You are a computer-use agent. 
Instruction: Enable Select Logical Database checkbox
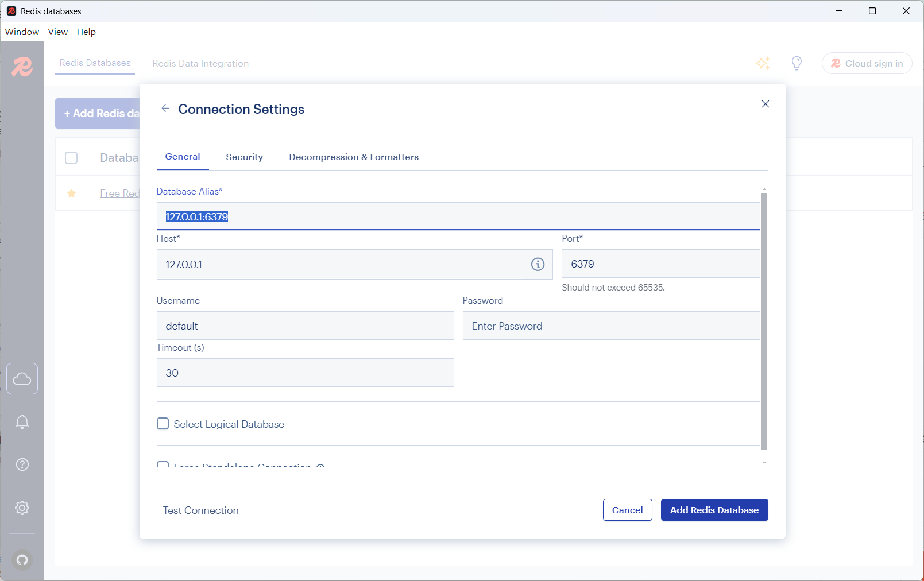(x=163, y=424)
